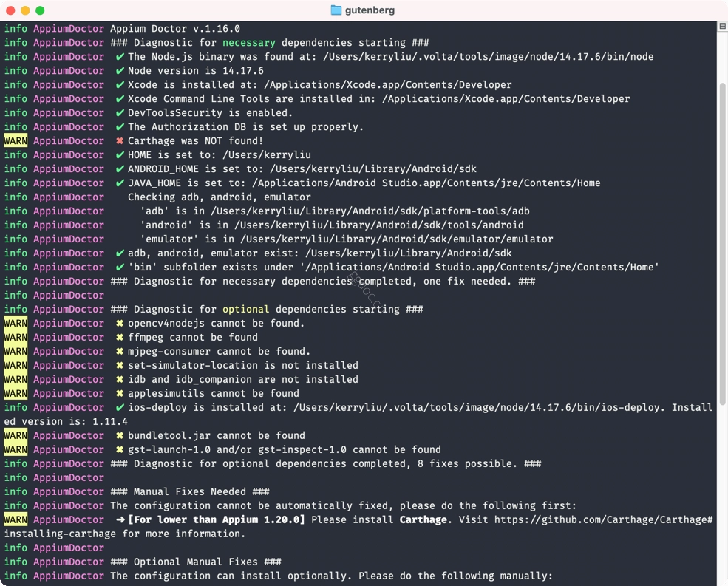Screen dimensions: 728x586
Task: Click the text ed version is: 1.11.4
Action: (x=66, y=422)
